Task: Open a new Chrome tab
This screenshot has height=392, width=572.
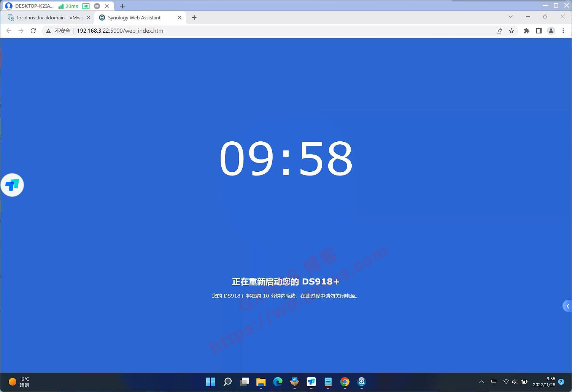Action: (194, 17)
